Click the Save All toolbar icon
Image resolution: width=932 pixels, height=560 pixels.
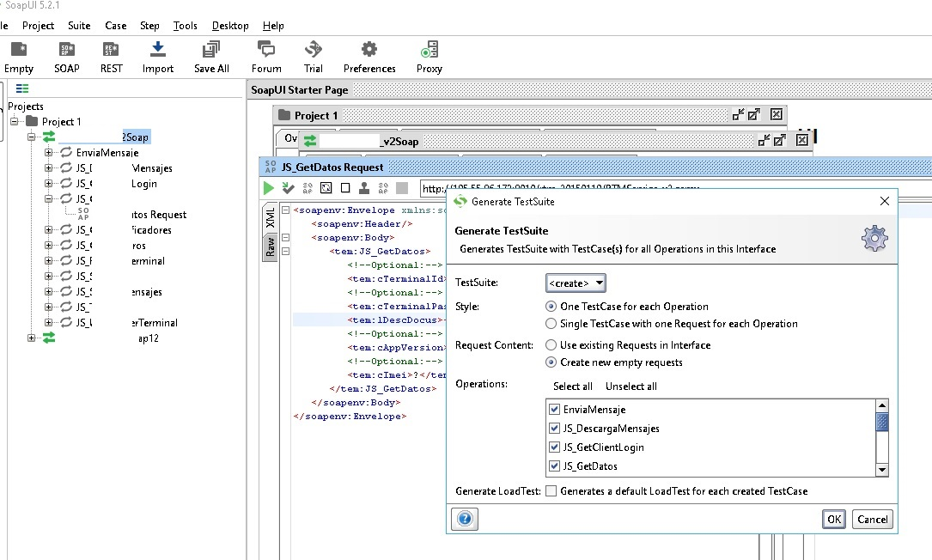pos(210,50)
